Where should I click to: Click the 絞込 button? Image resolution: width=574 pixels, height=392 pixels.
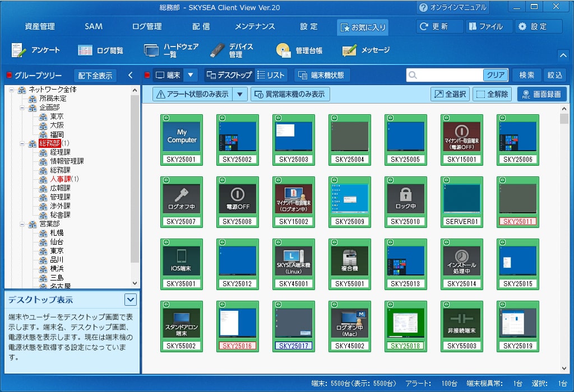[x=554, y=75]
